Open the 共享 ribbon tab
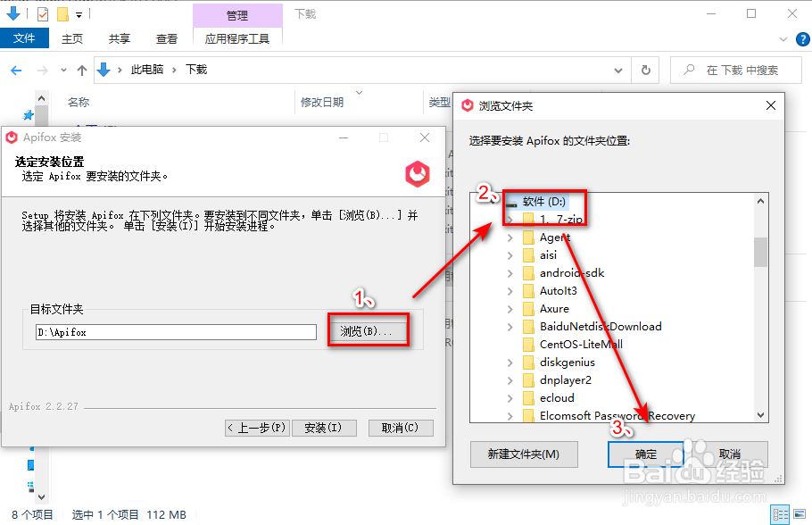 pos(119,38)
